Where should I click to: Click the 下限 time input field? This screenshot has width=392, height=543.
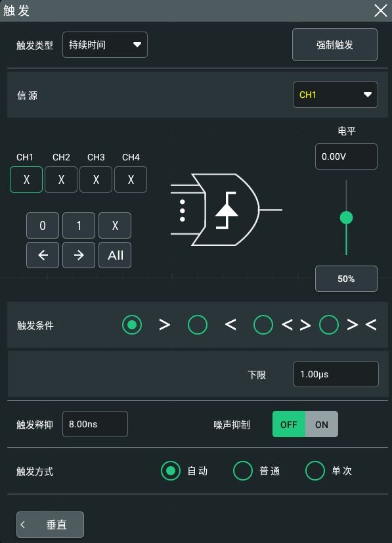336,374
